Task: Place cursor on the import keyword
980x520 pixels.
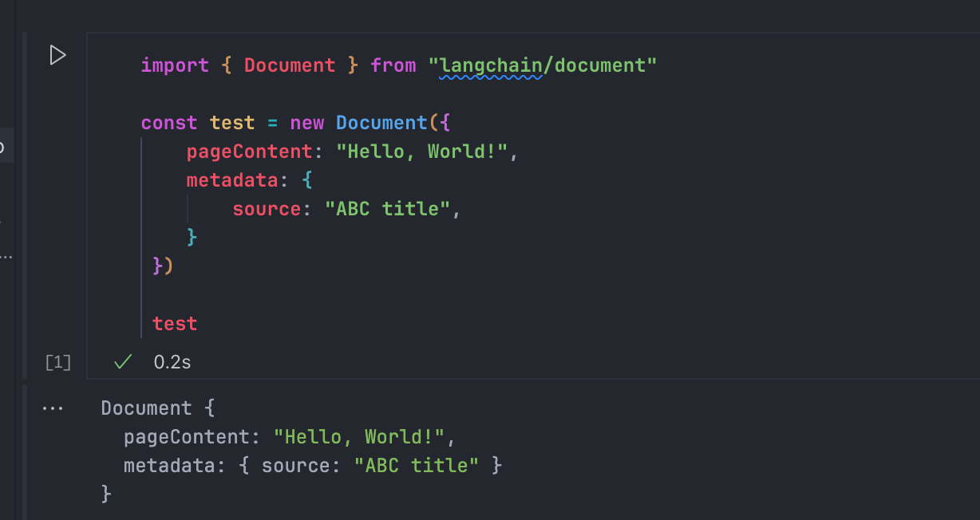Action: (175, 65)
